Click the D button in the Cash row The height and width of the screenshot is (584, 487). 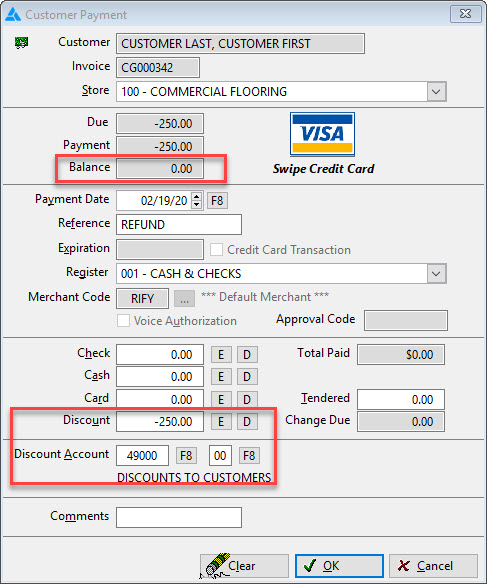[247, 377]
